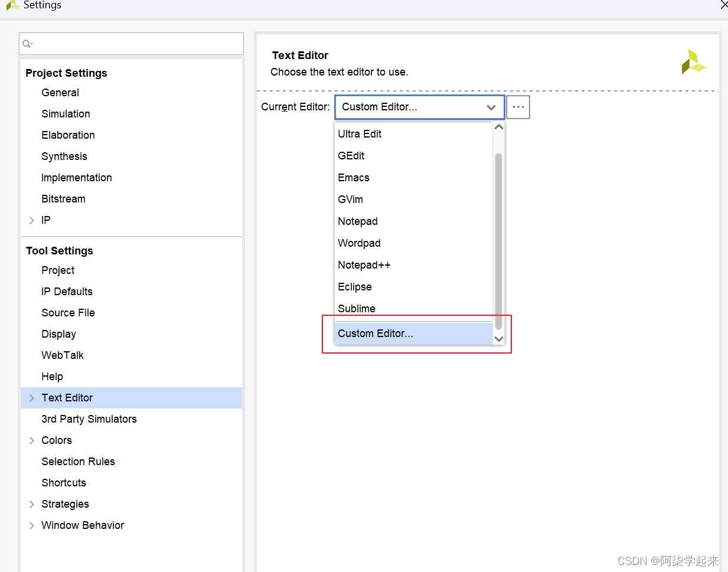Open Help tool settings

pyautogui.click(x=52, y=377)
